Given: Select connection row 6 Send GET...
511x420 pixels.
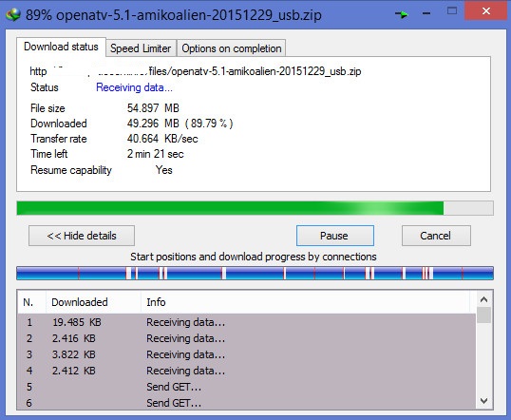Looking at the screenshot, I should (x=247, y=403).
